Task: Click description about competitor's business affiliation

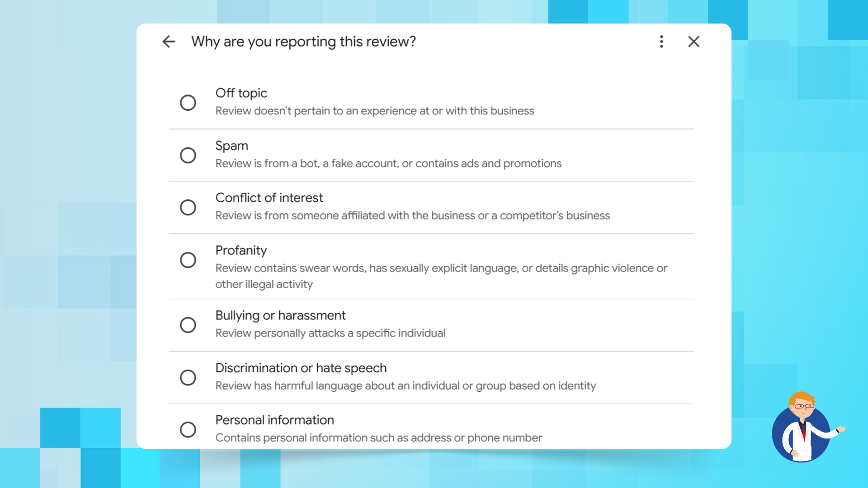Action: [x=412, y=216]
